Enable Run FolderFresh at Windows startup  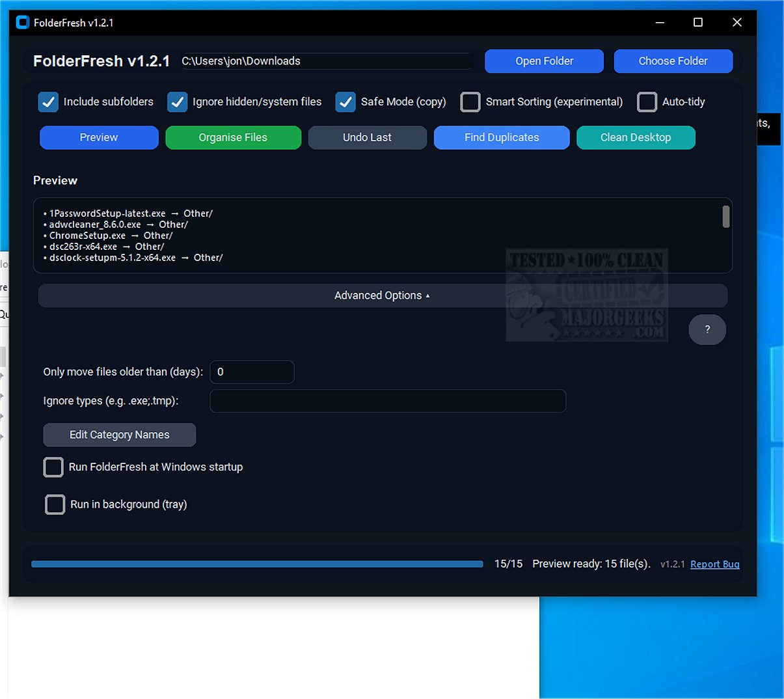pyautogui.click(x=53, y=467)
